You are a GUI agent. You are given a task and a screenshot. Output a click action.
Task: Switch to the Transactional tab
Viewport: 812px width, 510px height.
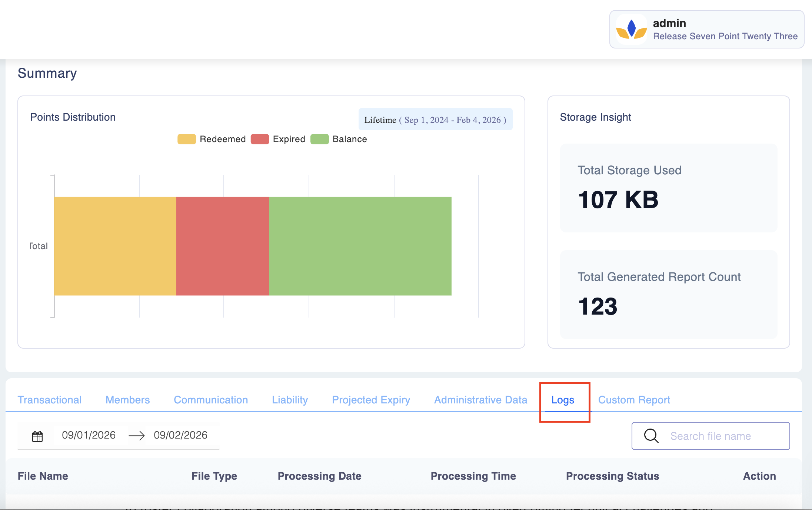coord(50,400)
